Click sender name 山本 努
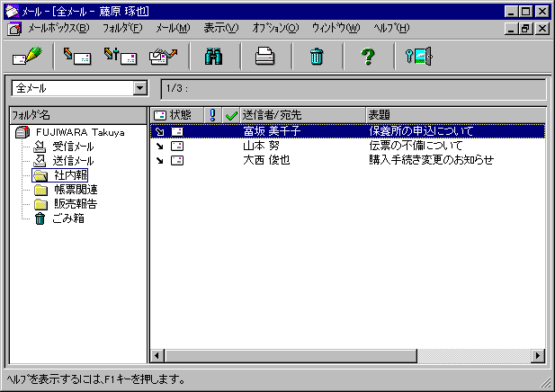Viewport: 555px width, 392px height. pyautogui.click(x=261, y=146)
